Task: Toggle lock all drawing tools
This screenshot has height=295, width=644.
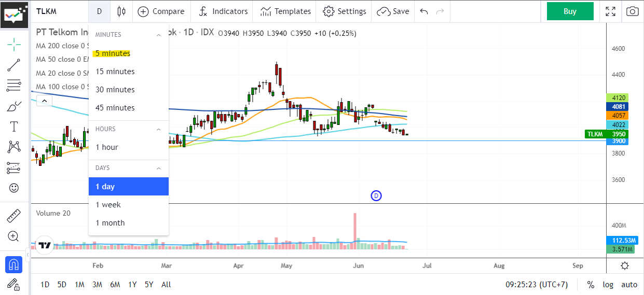Action: [14, 284]
